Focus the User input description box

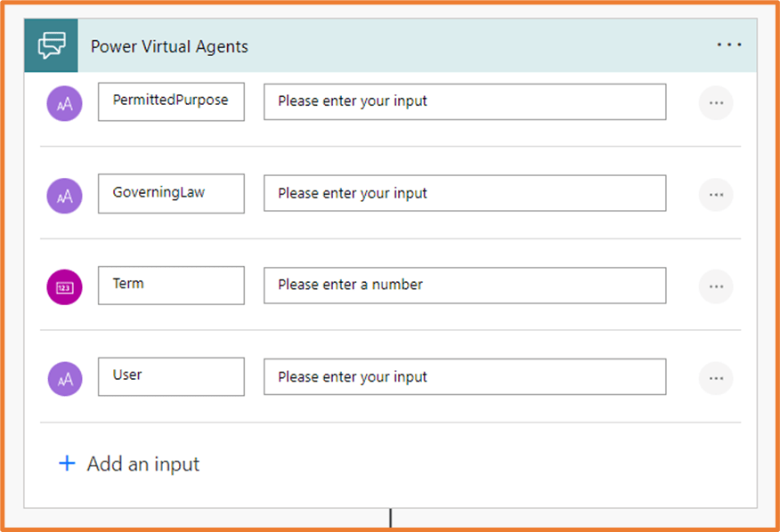(x=464, y=377)
